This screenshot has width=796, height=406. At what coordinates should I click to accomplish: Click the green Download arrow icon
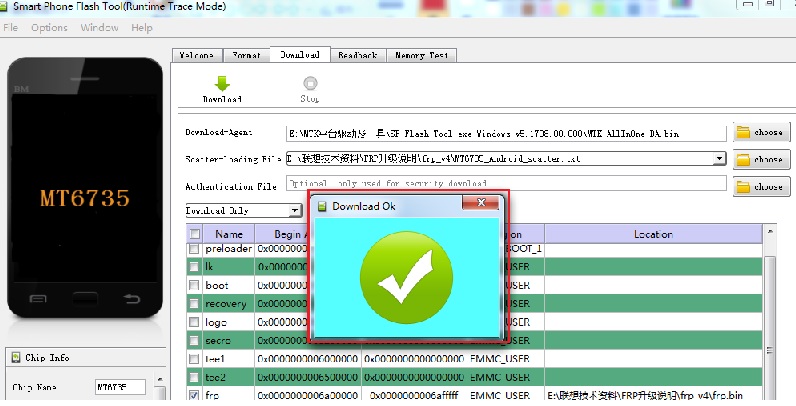pos(222,84)
